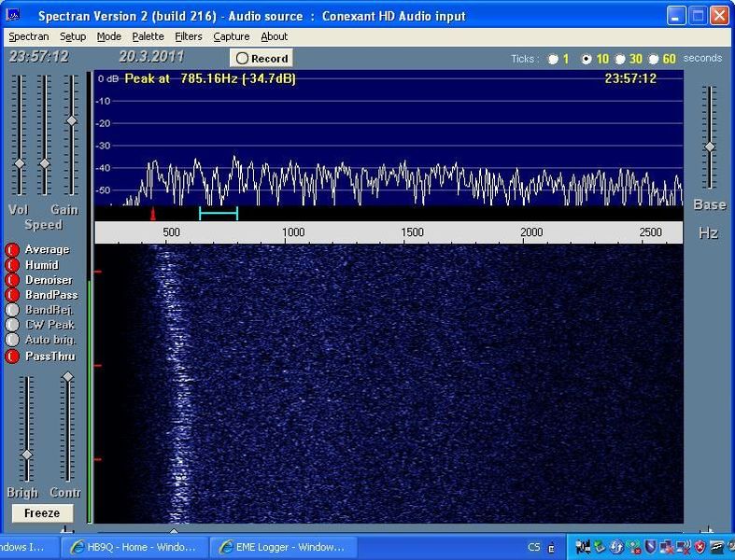Toggle the Average indicator button
The image size is (735, 560).
(x=12, y=250)
